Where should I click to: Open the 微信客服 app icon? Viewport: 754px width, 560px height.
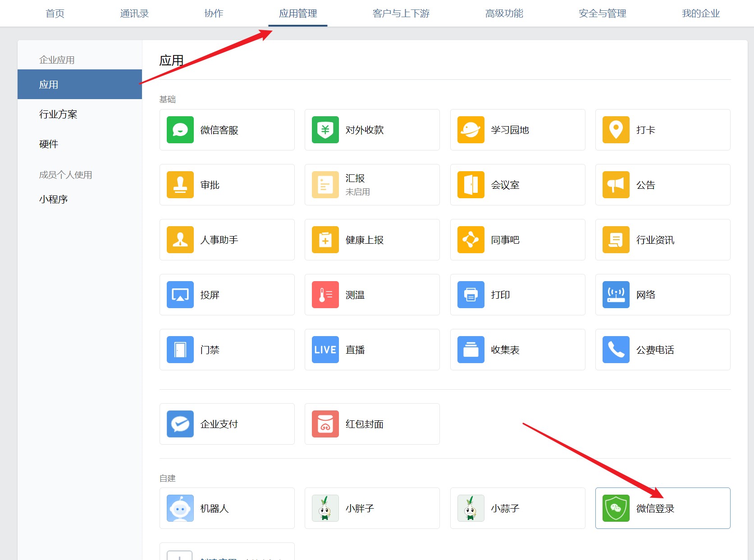point(180,130)
